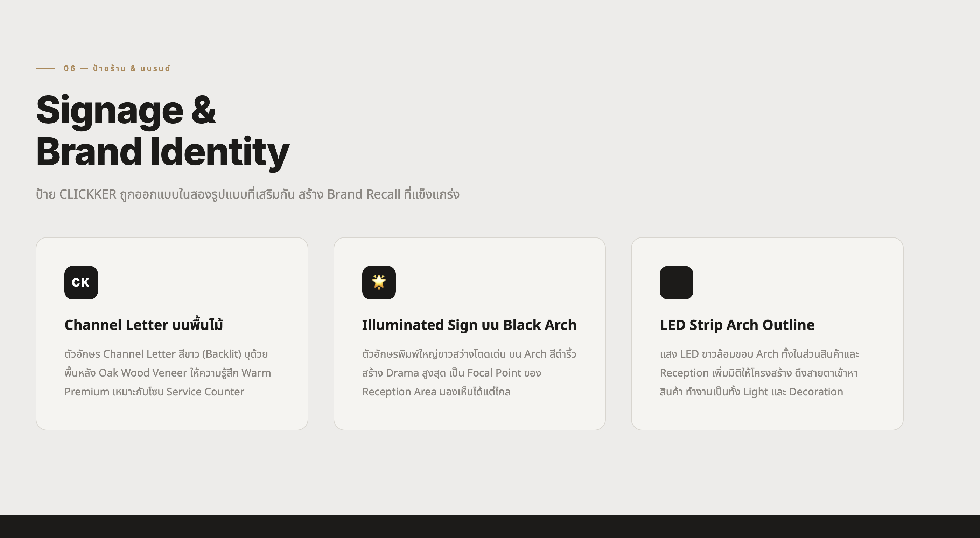Click the "Signage &" headline line
Image resolution: width=980 pixels, height=538 pixels.
[x=126, y=110]
